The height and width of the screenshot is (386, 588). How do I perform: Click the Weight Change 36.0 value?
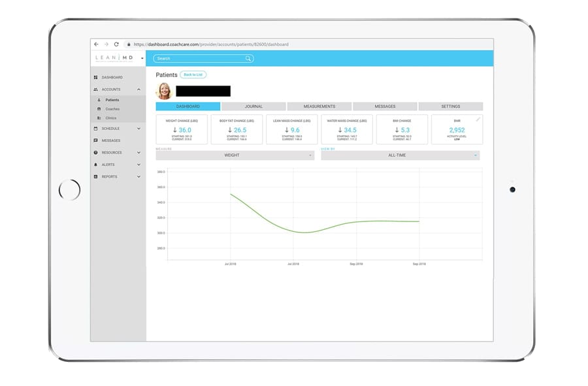[185, 130]
